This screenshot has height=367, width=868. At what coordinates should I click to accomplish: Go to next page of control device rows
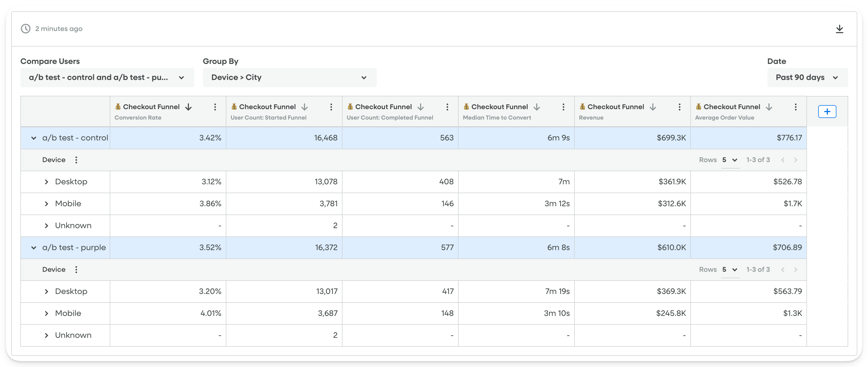796,160
